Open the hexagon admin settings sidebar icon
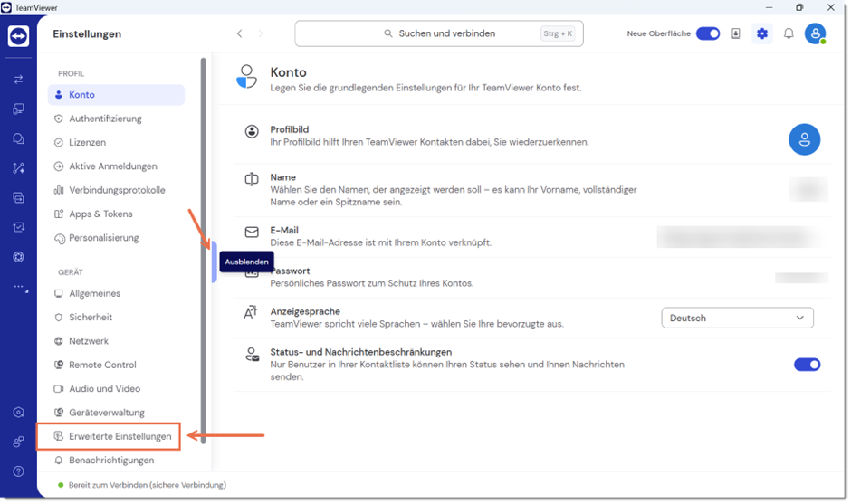The height and width of the screenshot is (504, 851). click(18, 413)
